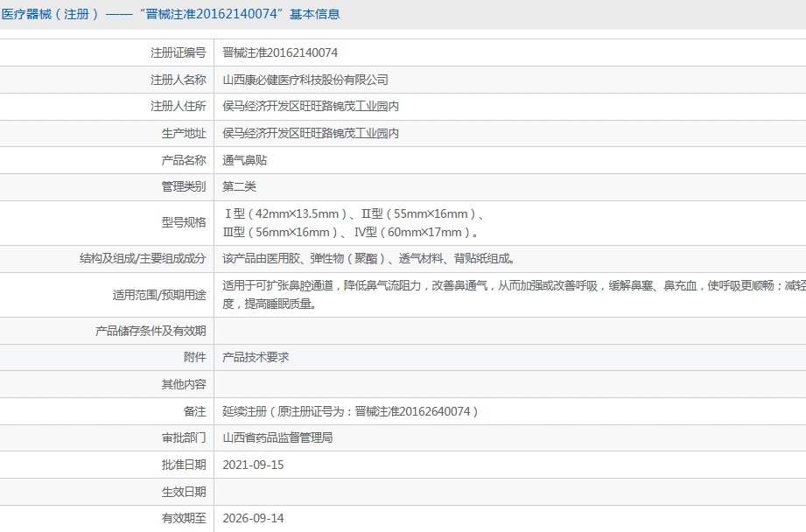Click the 批准日期 label
806x532 pixels.
pos(184,465)
